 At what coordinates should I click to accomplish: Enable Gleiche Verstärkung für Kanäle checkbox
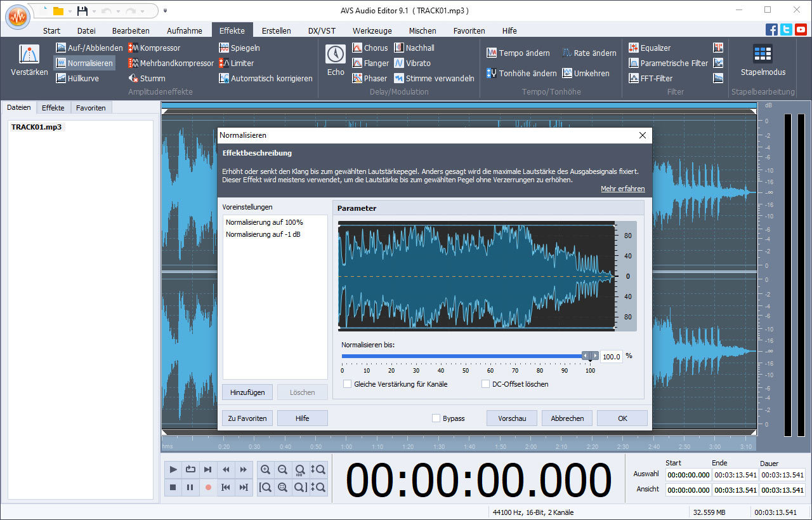point(347,384)
